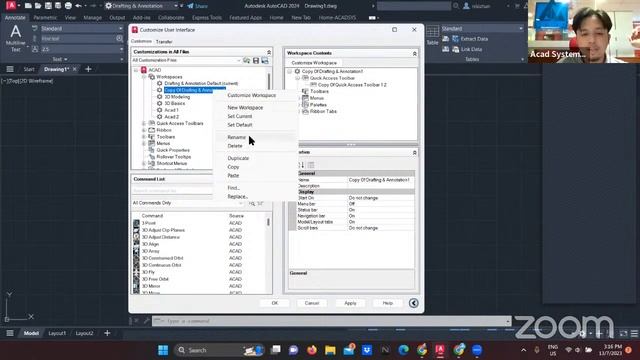Select the Acad 2 workspace
The width and height of the screenshot is (640, 360).
pyautogui.click(x=171, y=117)
